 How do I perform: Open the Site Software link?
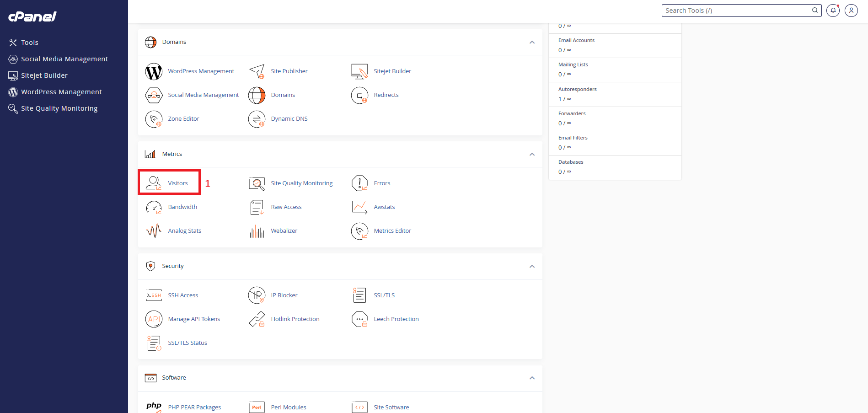pos(391,407)
